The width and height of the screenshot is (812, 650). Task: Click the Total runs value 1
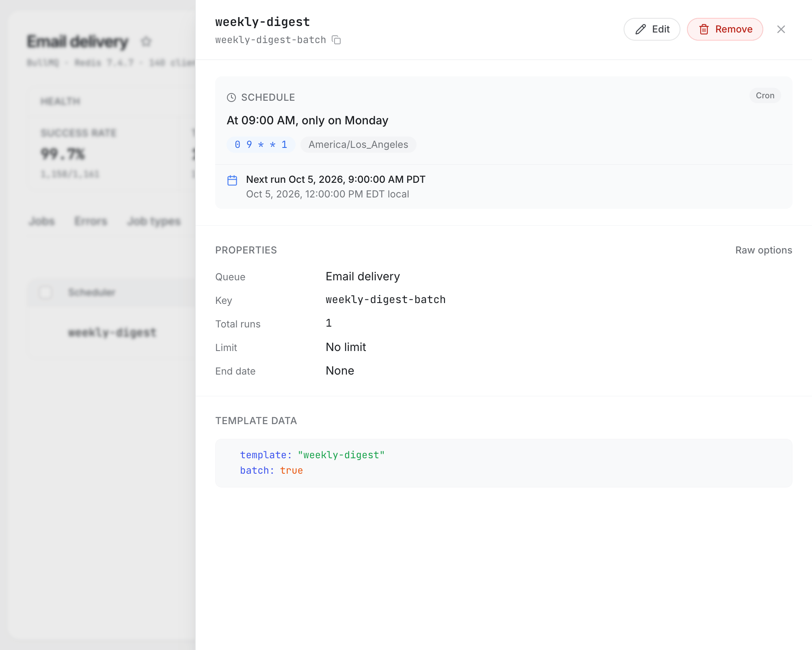pyautogui.click(x=329, y=323)
